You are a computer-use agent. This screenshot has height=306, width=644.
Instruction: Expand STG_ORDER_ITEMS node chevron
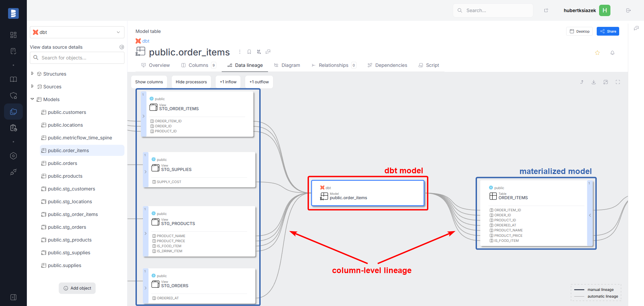(144, 116)
